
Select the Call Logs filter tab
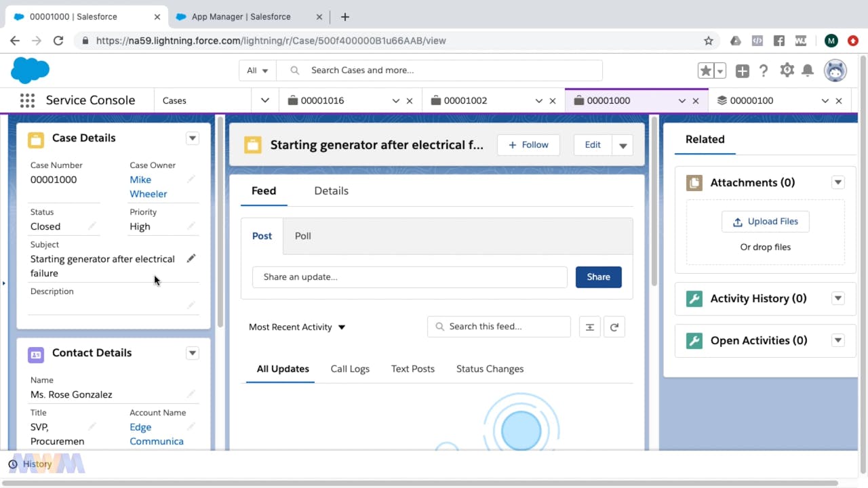point(350,369)
